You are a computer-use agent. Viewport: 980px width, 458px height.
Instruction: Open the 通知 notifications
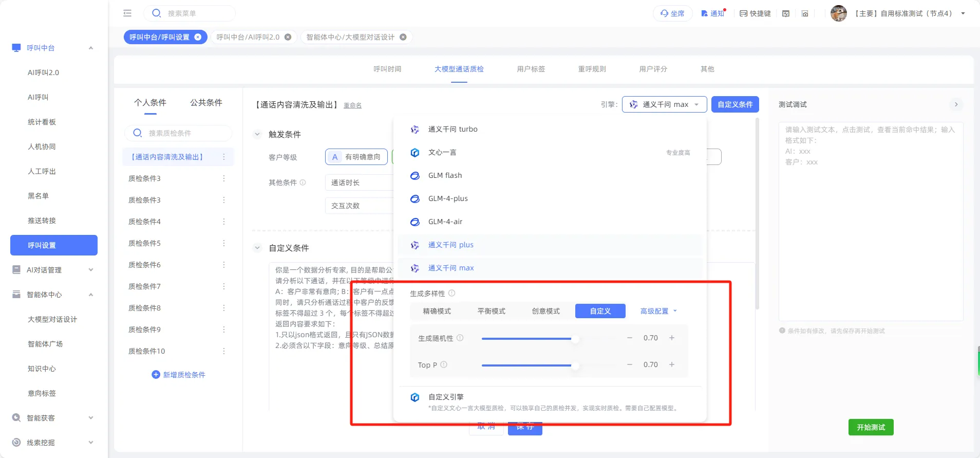(x=713, y=13)
